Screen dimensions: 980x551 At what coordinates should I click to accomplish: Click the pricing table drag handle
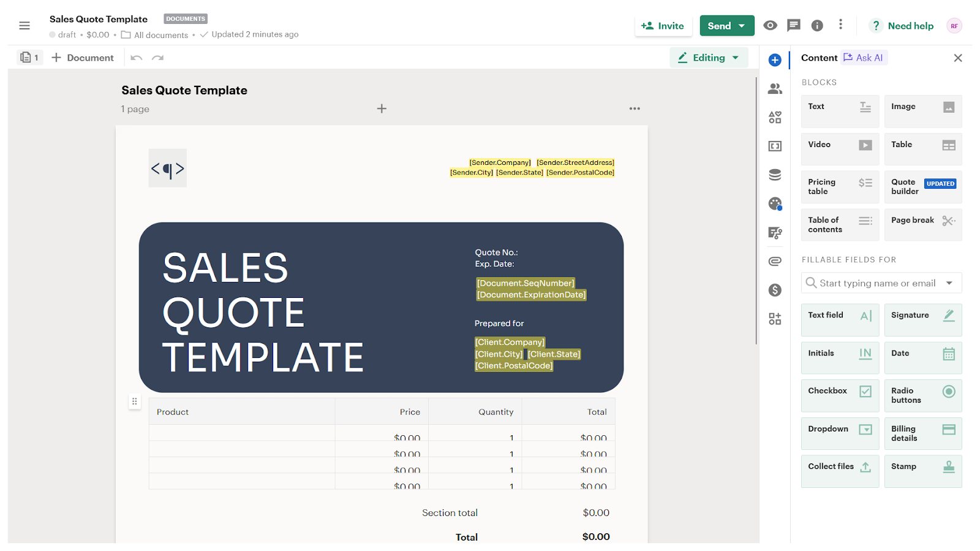pos(135,402)
